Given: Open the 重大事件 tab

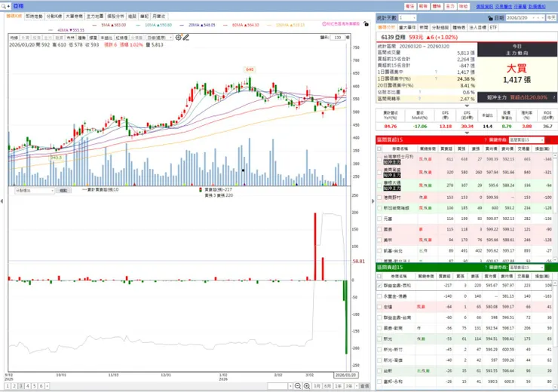Looking at the screenshot, I should coord(407,27).
